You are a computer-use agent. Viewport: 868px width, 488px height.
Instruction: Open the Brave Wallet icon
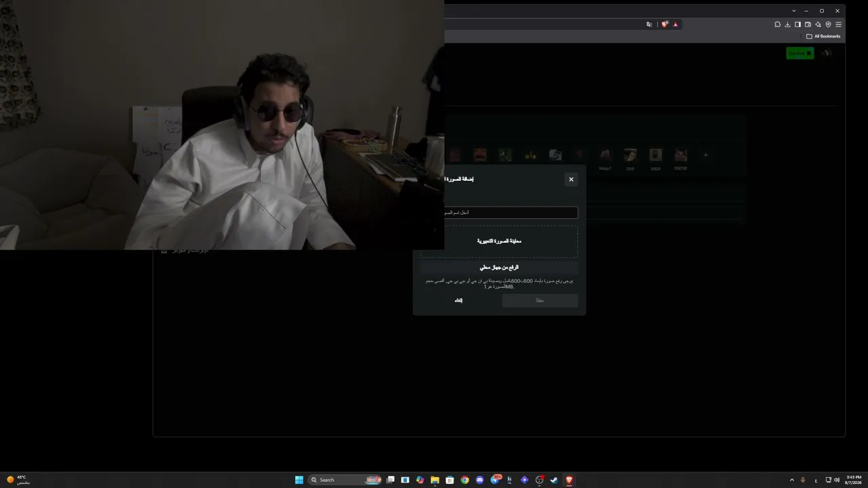tap(808, 24)
